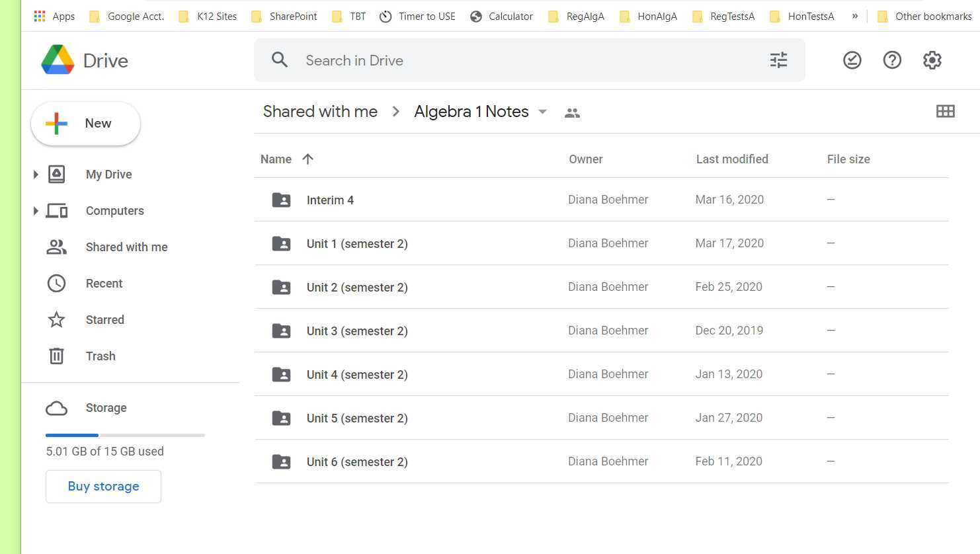Click the shared people icon beside folder name
This screenshot has height=554, width=980.
point(572,113)
